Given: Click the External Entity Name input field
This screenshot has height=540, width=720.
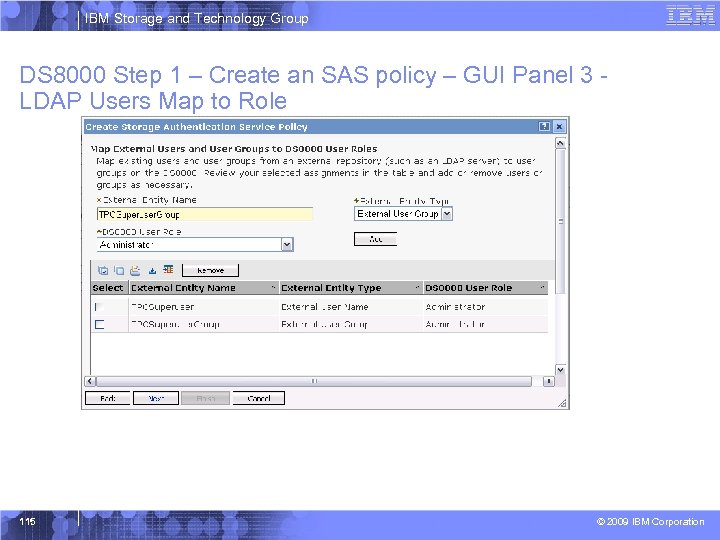Looking at the screenshot, I should [205, 214].
